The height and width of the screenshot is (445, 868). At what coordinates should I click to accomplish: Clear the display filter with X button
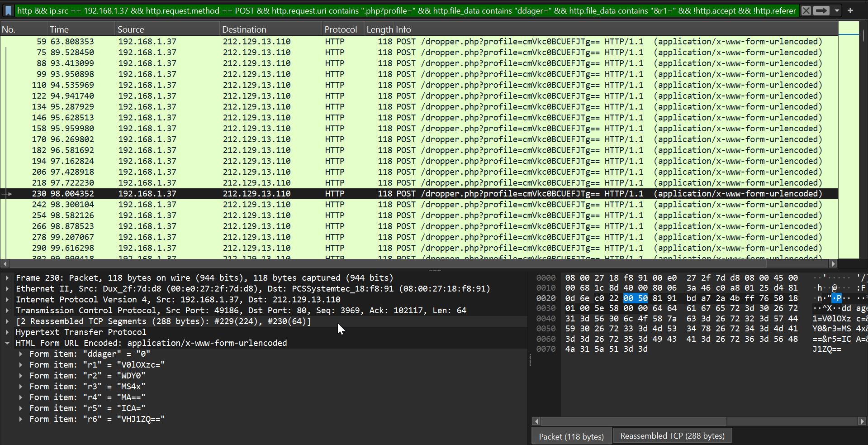point(806,10)
